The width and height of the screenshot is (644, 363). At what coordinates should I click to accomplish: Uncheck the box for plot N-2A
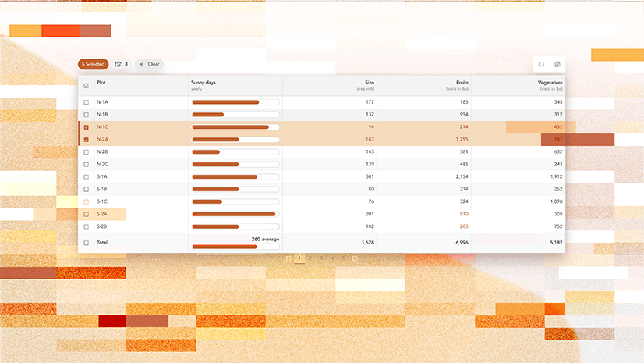pyautogui.click(x=87, y=140)
